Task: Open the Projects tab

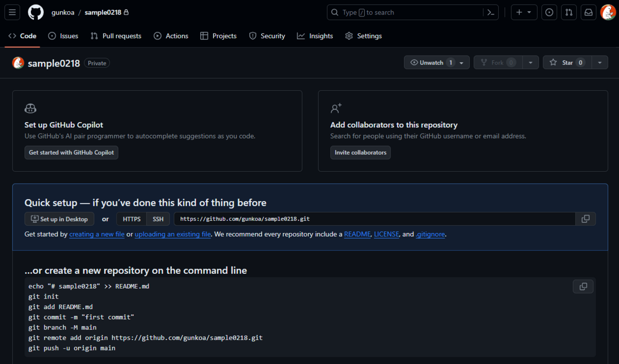Action: 218,36
